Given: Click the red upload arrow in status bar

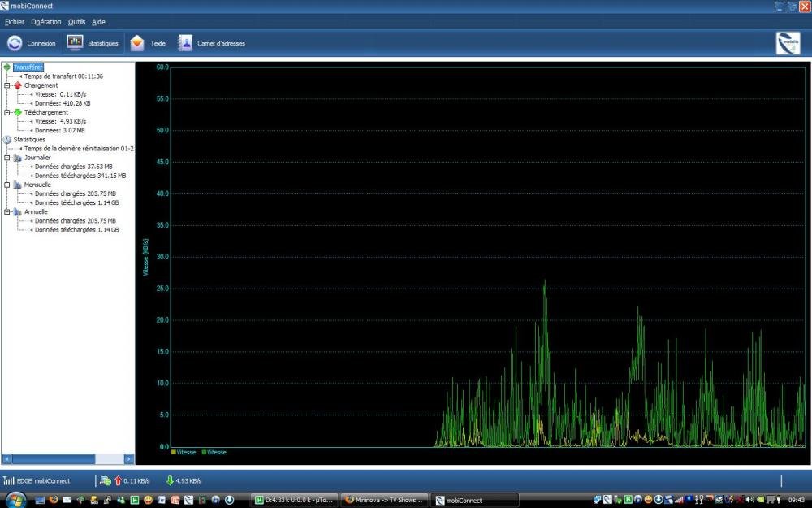Looking at the screenshot, I should (117, 480).
